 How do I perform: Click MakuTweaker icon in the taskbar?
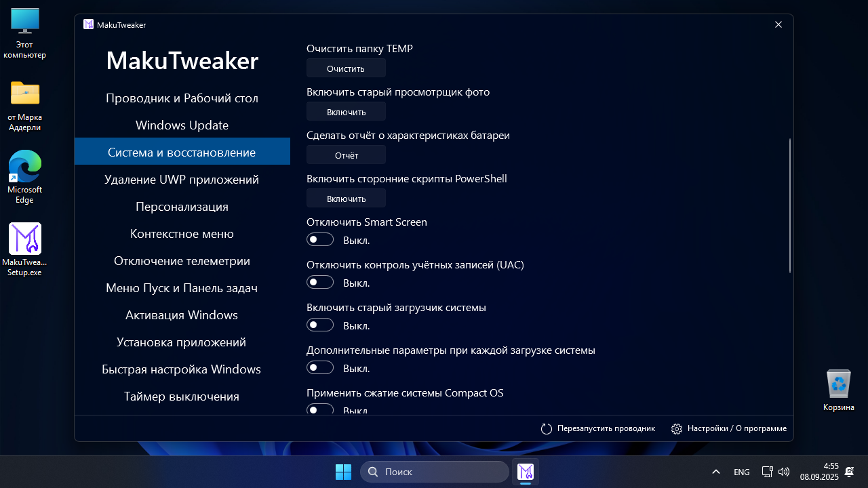point(526,472)
